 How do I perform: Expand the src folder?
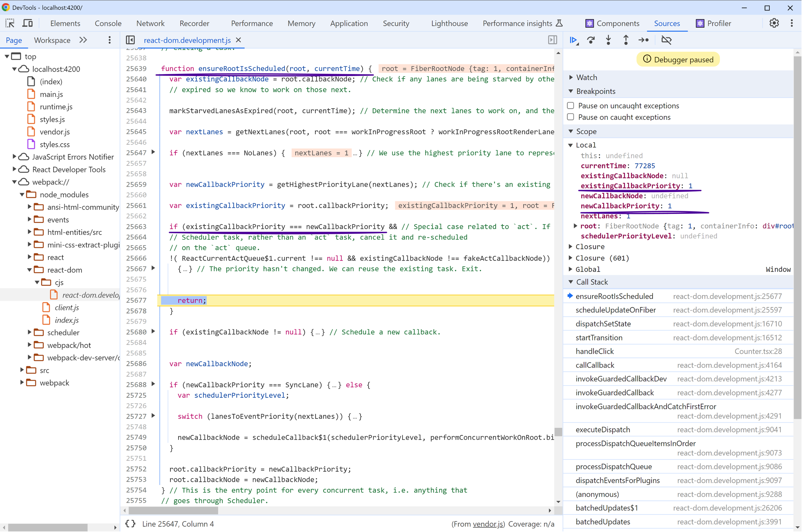tap(22, 370)
